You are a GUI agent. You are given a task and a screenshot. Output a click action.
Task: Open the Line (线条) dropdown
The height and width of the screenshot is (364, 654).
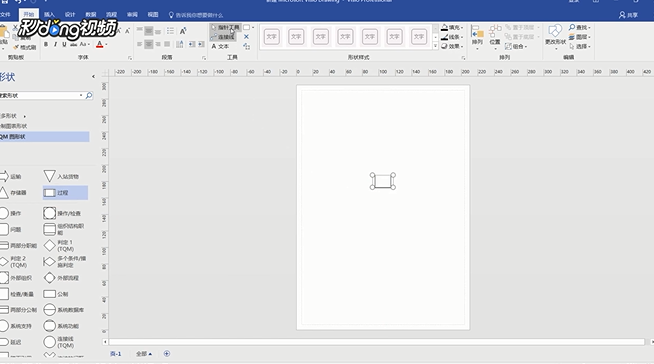452,37
